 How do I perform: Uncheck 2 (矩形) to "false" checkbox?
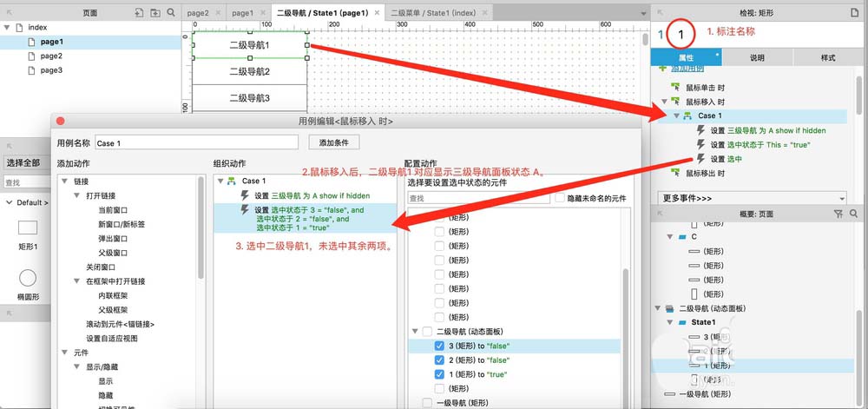[x=439, y=360]
